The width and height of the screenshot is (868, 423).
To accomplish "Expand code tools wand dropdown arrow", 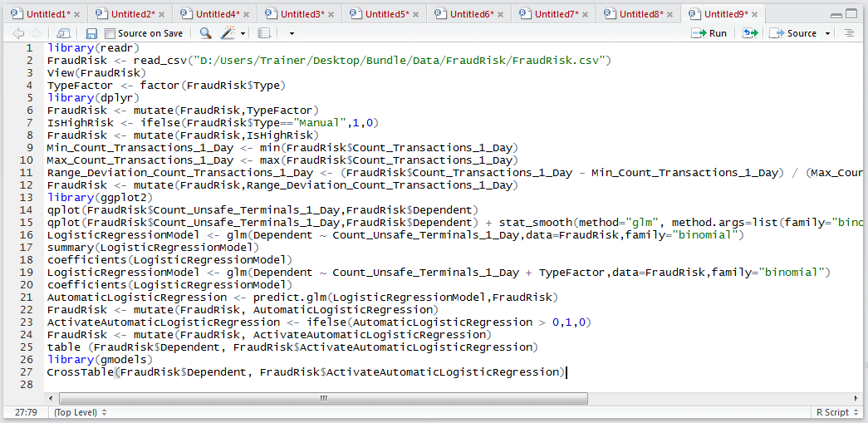I will point(243,34).
